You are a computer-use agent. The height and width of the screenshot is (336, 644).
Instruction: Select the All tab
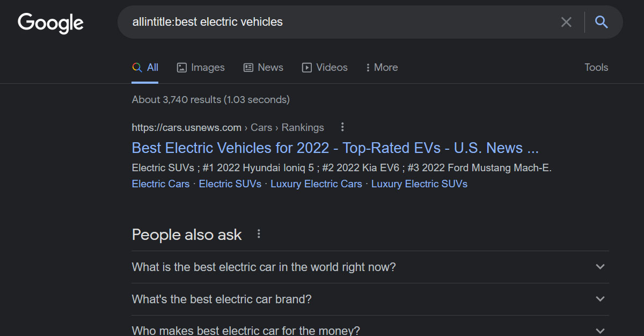[145, 68]
